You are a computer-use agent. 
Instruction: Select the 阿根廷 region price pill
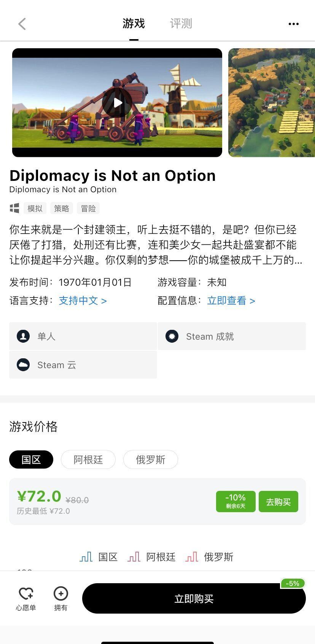pos(88,460)
